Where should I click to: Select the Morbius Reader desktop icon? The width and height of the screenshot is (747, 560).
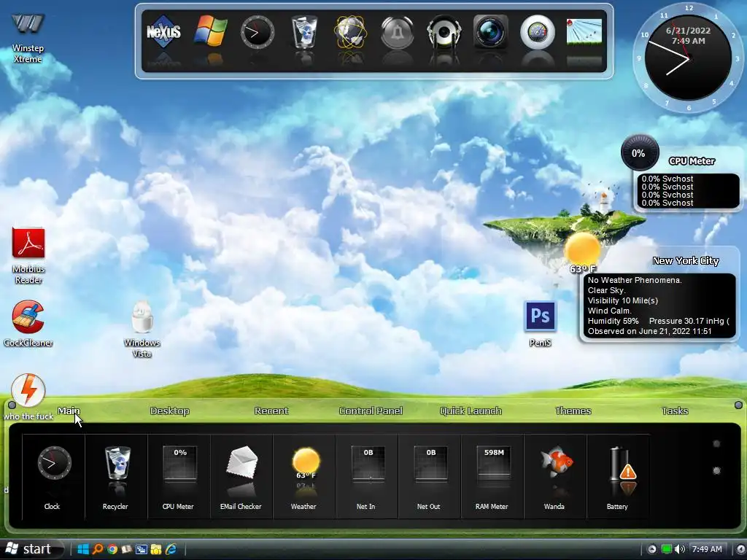[x=28, y=256]
